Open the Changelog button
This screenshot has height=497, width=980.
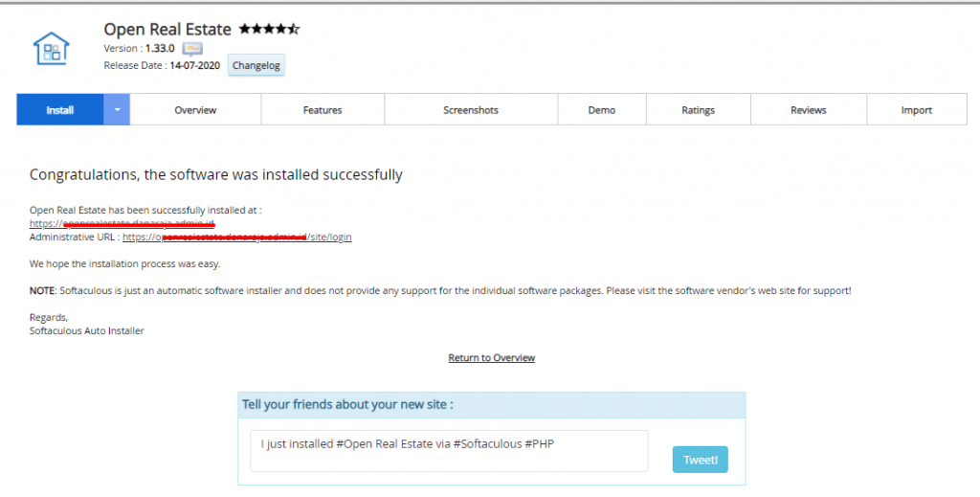click(x=256, y=66)
